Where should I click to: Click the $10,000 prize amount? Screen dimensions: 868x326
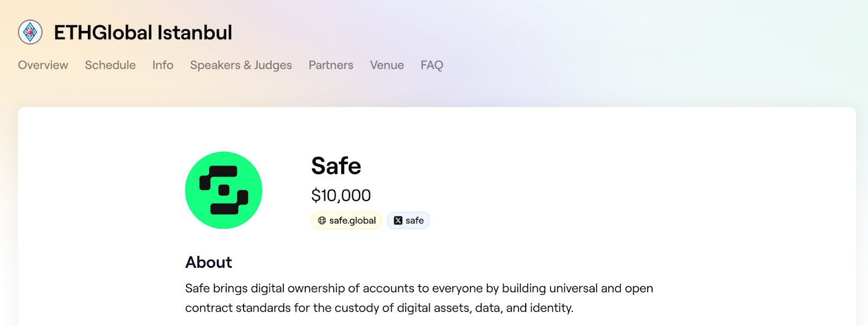[341, 195]
